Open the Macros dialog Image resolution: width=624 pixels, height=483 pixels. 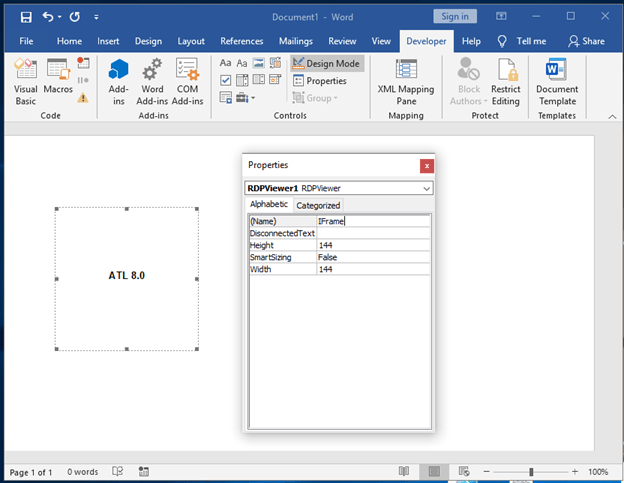tap(58, 76)
